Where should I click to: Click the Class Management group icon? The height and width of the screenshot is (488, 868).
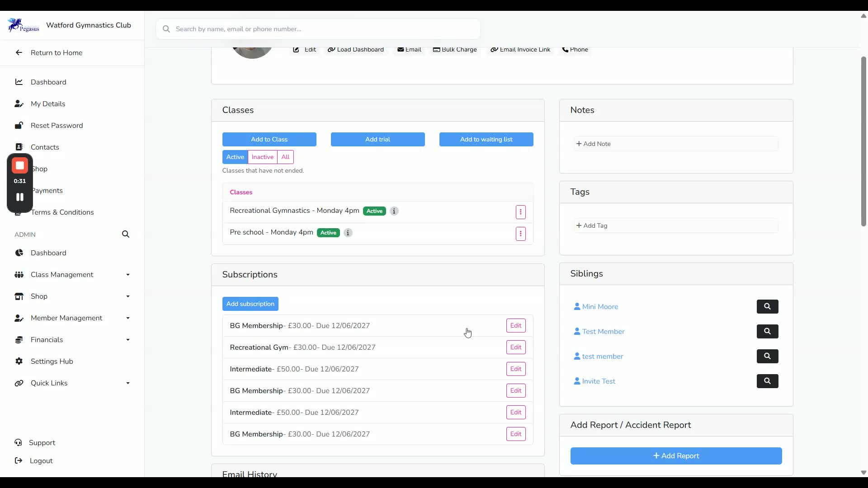pyautogui.click(x=19, y=275)
